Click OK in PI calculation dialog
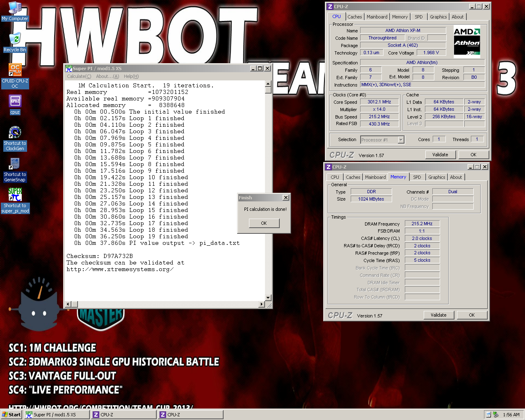The image size is (525, 420). (x=264, y=223)
